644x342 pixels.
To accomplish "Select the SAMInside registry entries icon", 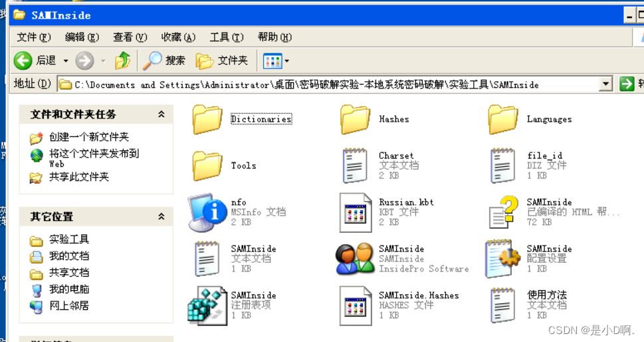I will [207, 306].
